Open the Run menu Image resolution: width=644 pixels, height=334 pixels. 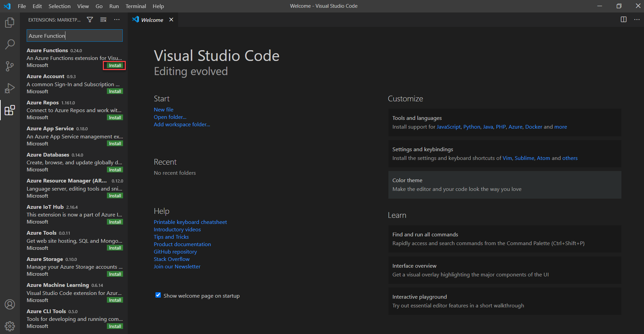pos(114,6)
